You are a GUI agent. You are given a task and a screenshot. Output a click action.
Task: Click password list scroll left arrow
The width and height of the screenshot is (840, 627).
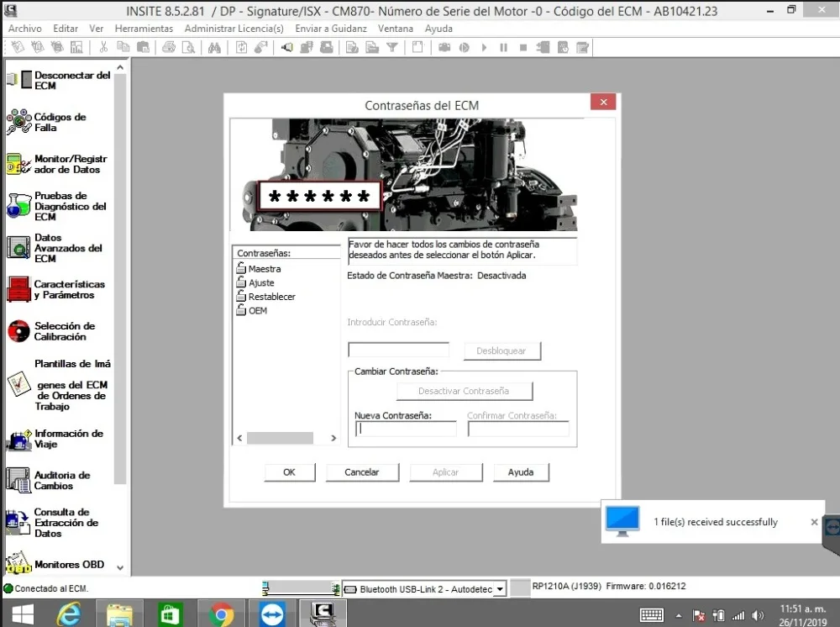pyautogui.click(x=239, y=439)
